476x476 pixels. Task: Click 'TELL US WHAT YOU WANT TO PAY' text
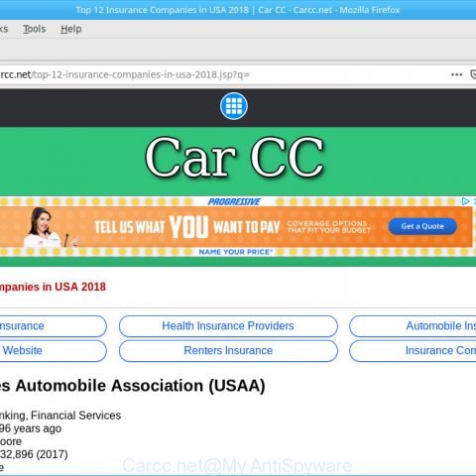coord(187,227)
